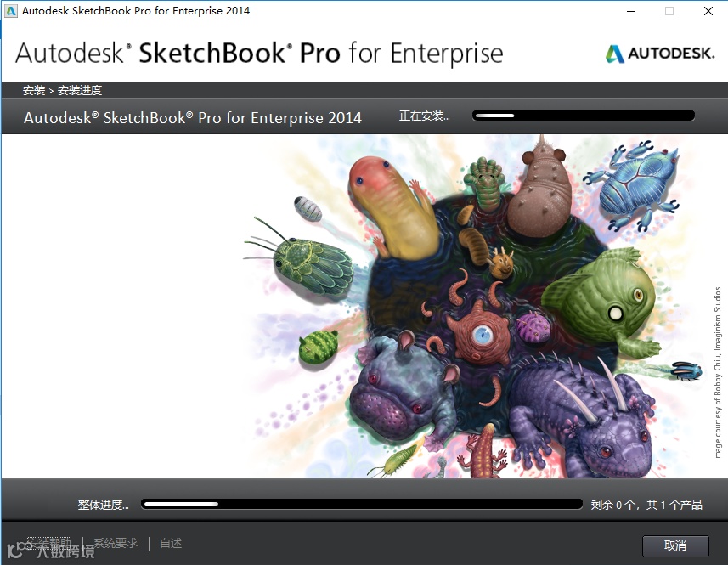Click the 安装进度 breadcrumb text
The height and width of the screenshot is (565, 728).
(80, 90)
